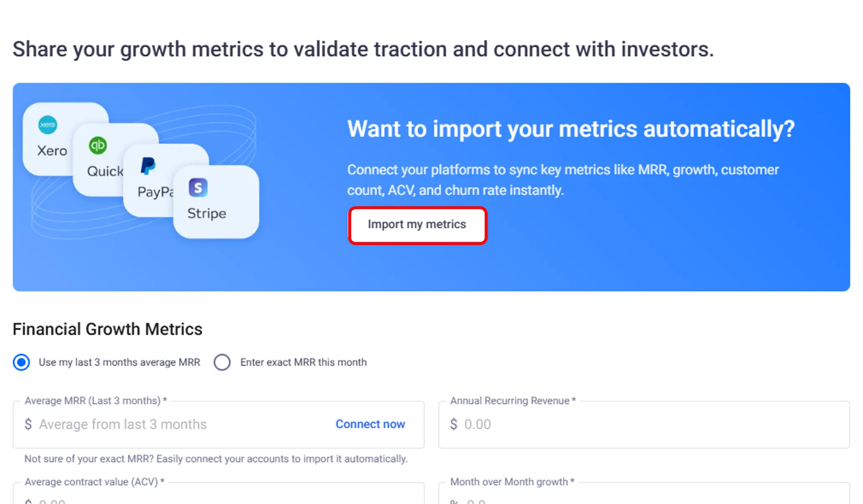The image size is (863, 504).
Task: Click the purple Stripe logo icon
Action: click(x=198, y=187)
